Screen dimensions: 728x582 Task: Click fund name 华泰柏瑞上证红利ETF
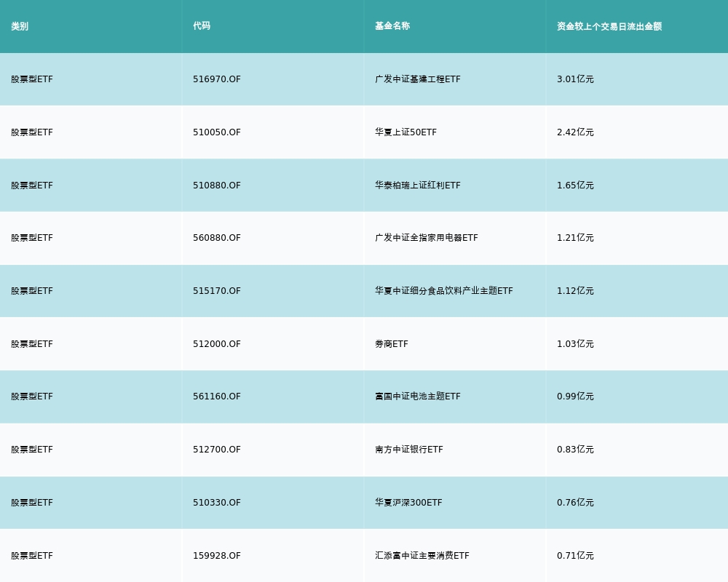(x=418, y=186)
